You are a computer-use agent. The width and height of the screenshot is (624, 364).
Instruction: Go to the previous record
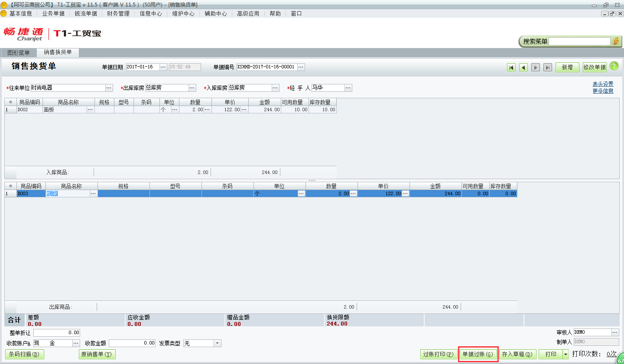click(523, 67)
